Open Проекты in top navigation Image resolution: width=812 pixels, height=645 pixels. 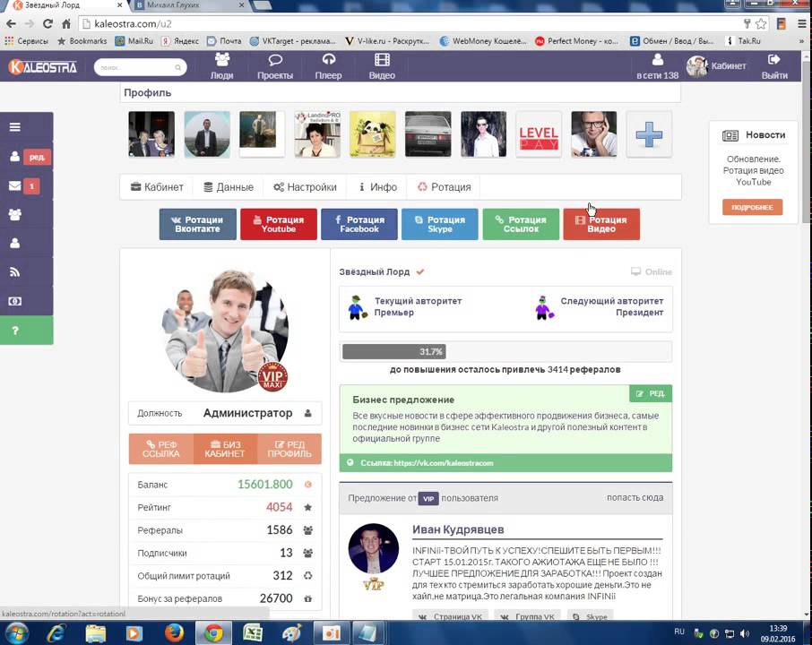(x=275, y=67)
